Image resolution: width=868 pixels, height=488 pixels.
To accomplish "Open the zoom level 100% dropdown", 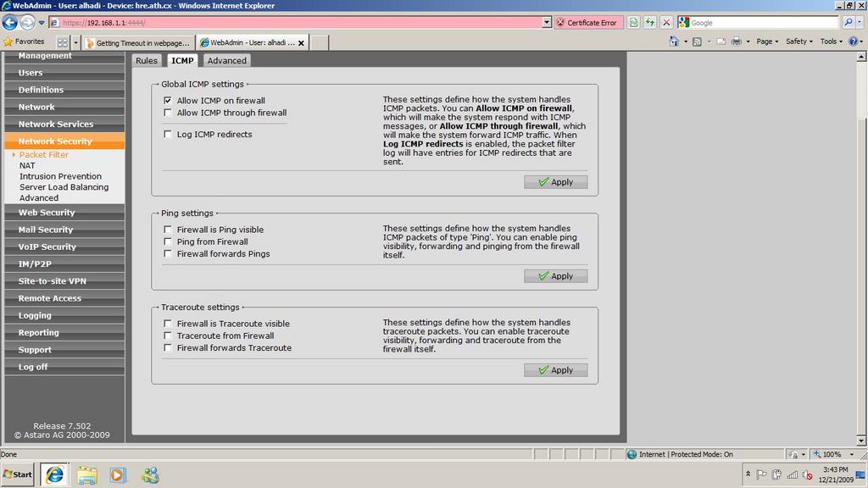I will (x=852, y=454).
